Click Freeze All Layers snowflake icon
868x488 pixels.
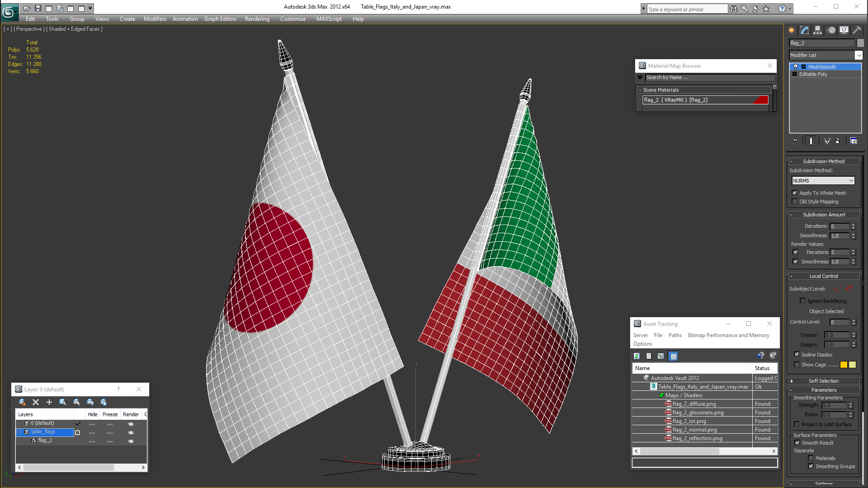[x=104, y=402]
